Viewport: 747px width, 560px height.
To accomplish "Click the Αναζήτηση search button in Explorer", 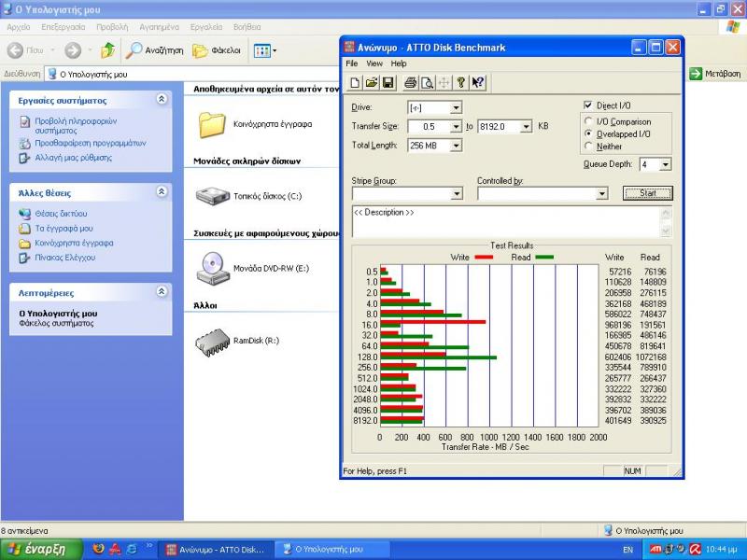I will coord(154,50).
